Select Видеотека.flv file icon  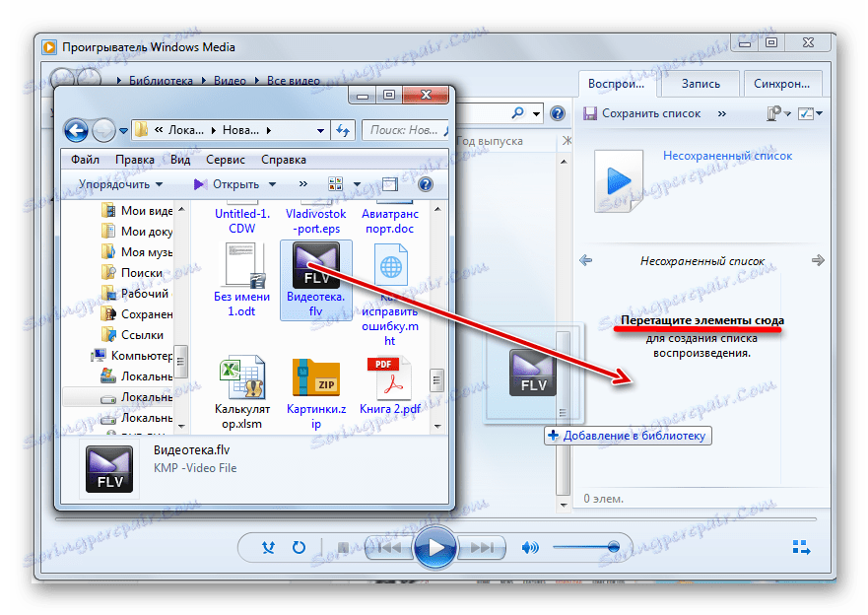315,267
